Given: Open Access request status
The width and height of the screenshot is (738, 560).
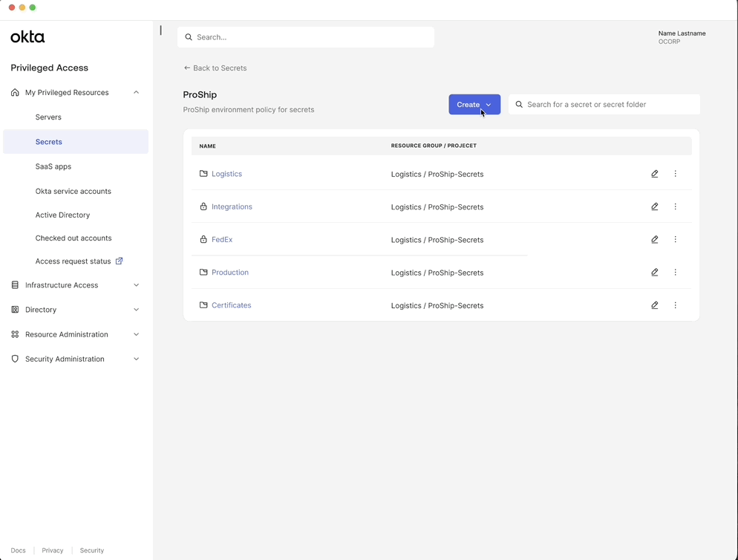Looking at the screenshot, I should tap(73, 261).
